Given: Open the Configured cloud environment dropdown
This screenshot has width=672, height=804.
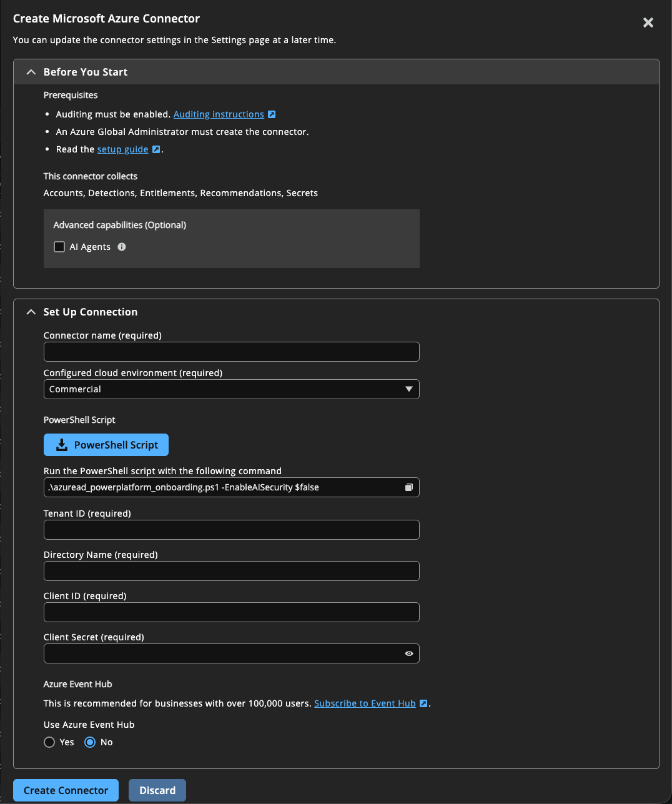Looking at the screenshot, I should [x=231, y=389].
